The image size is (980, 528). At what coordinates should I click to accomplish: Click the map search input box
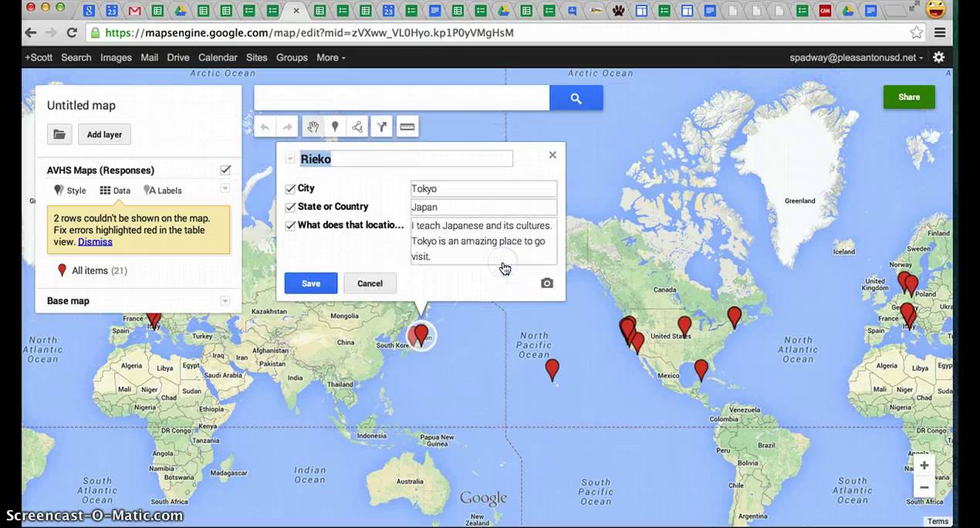(401, 98)
